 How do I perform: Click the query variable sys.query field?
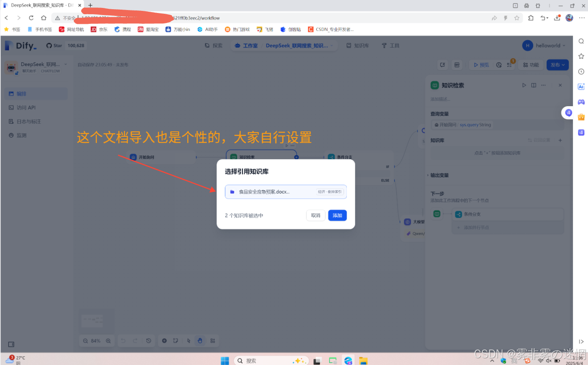[497, 125]
